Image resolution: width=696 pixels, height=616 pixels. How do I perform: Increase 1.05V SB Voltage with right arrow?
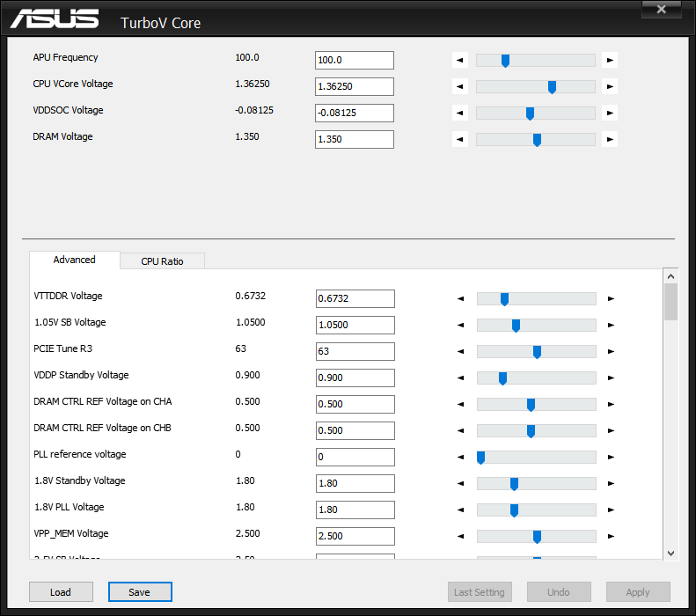click(x=611, y=325)
